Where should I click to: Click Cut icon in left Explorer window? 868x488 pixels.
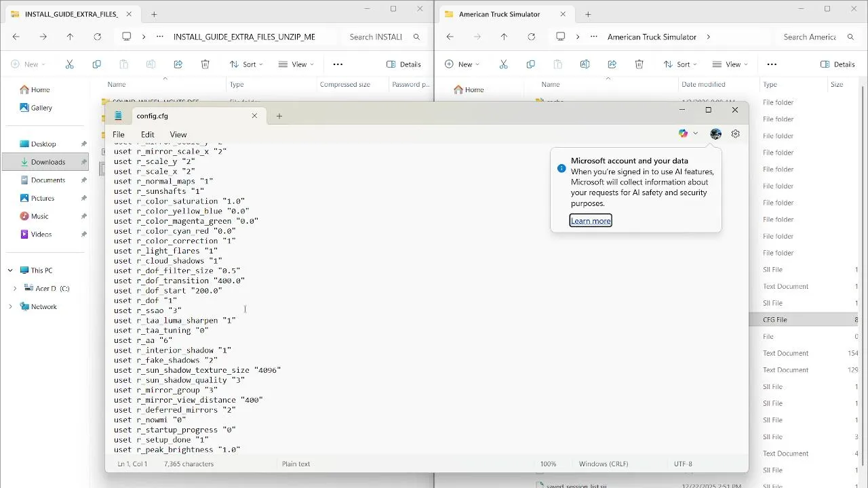pyautogui.click(x=69, y=64)
